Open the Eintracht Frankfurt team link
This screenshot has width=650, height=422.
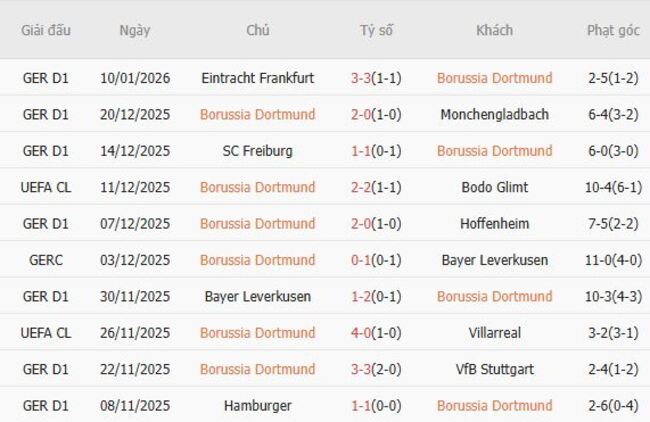(x=257, y=78)
